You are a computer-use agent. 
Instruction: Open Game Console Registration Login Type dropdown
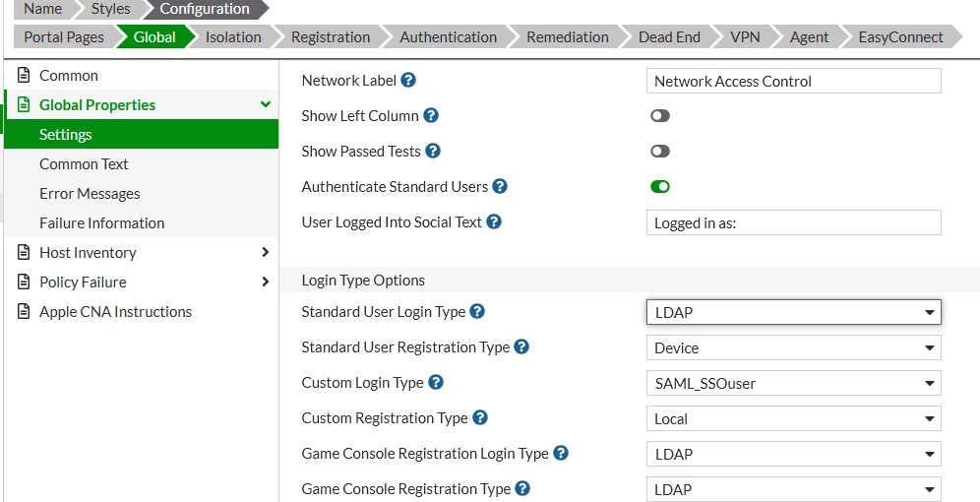point(794,454)
